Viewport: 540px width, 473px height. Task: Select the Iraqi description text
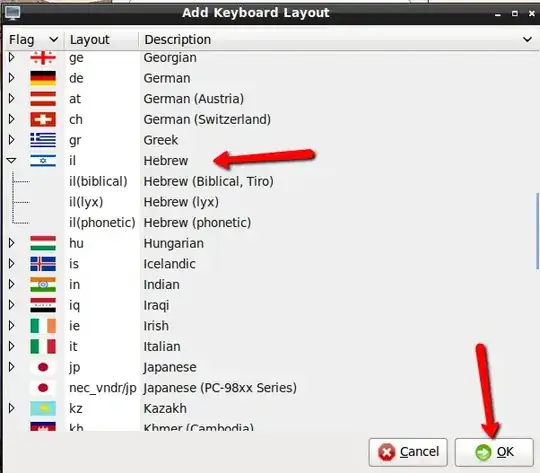156,306
